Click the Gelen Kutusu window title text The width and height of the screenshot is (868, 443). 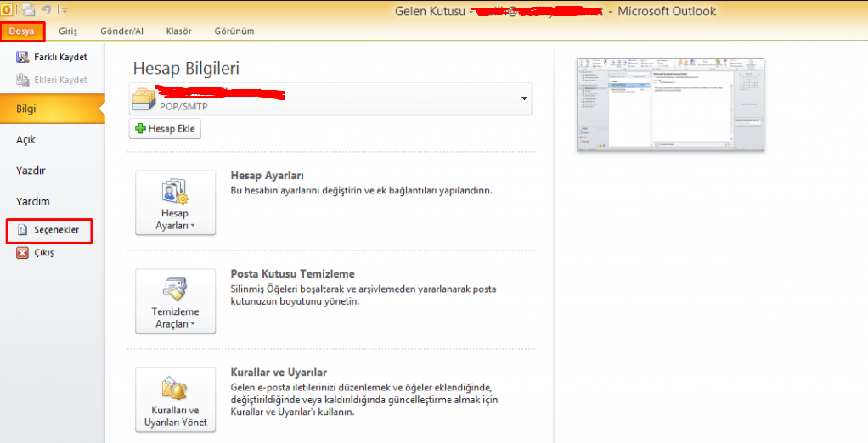pos(430,11)
